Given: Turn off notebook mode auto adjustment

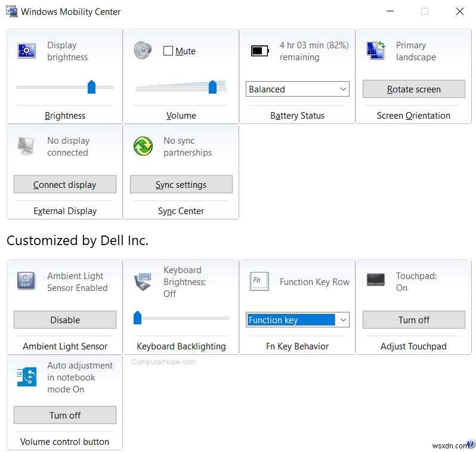Looking at the screenshot, I should (x=64, y=415).
